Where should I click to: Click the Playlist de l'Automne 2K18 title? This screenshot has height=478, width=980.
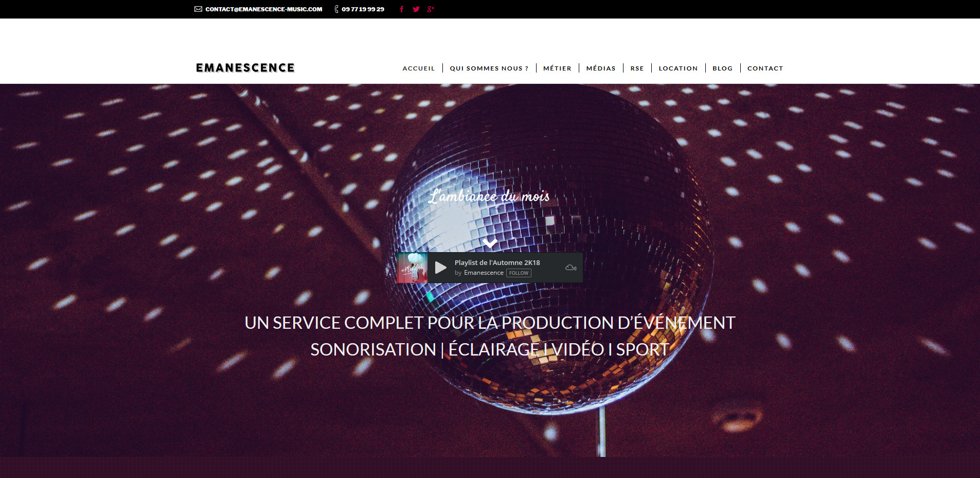[497, 262]
